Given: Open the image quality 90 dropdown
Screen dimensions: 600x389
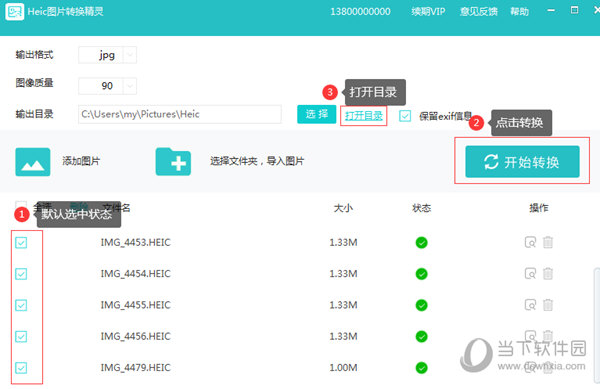Looking at the screenshot, I should point(108,86).
